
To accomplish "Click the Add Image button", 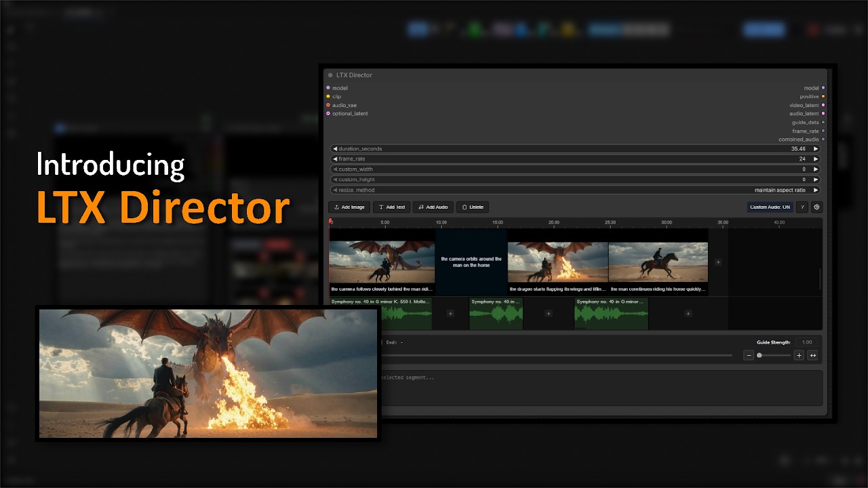I will pyautogui.click(x=349, y=207).
